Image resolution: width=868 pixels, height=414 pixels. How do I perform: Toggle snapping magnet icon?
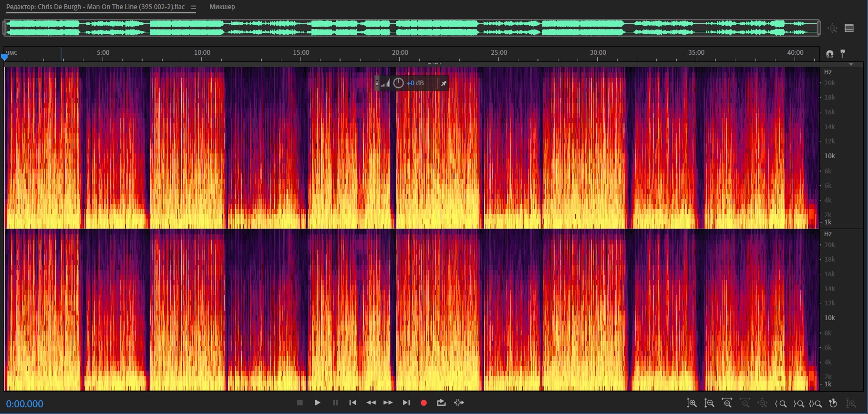point(830,54)
